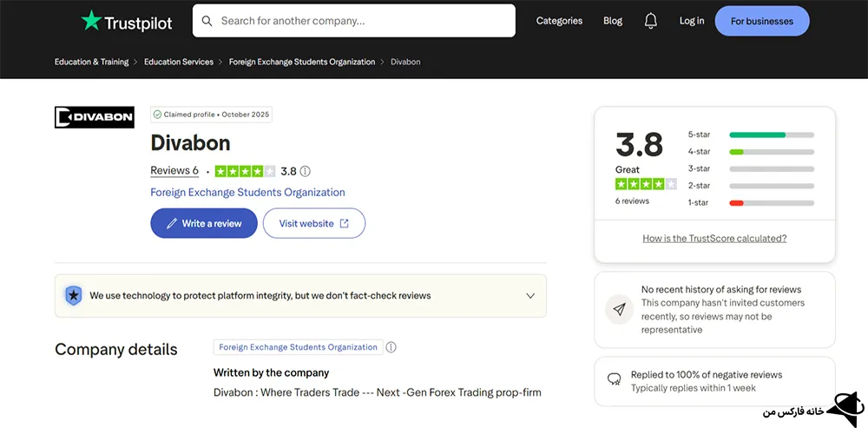Viewport: 868px width, 434px height.
Task: Click Log in
Action: (692, 21)
